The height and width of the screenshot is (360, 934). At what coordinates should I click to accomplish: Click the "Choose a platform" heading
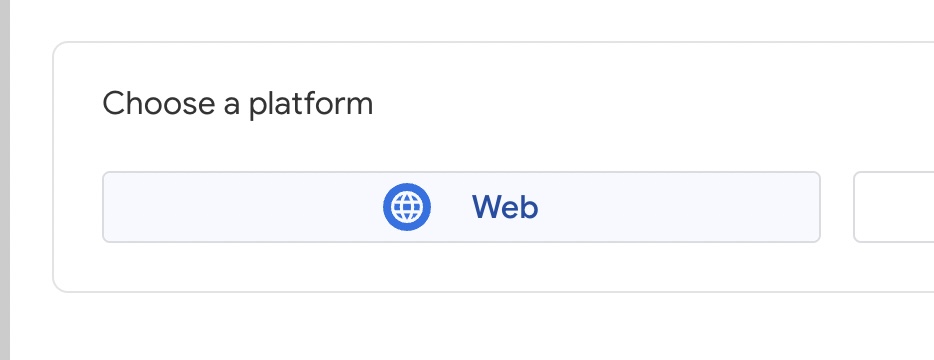pyautogui.click(x=238, y=104)
